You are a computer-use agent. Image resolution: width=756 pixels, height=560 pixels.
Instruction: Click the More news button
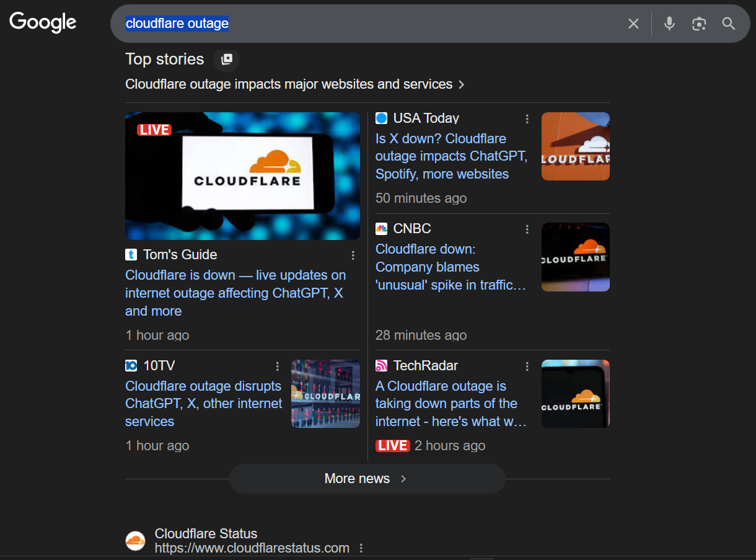(x=367, y=479)
